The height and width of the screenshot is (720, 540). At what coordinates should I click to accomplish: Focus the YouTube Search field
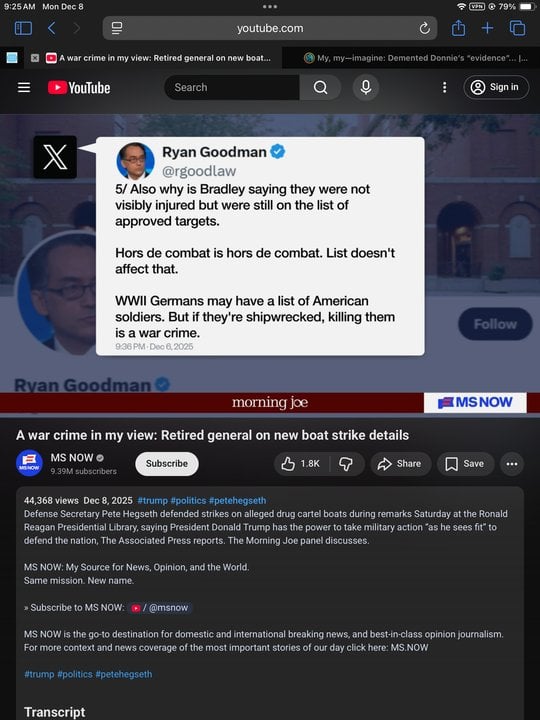click(232, 87)
